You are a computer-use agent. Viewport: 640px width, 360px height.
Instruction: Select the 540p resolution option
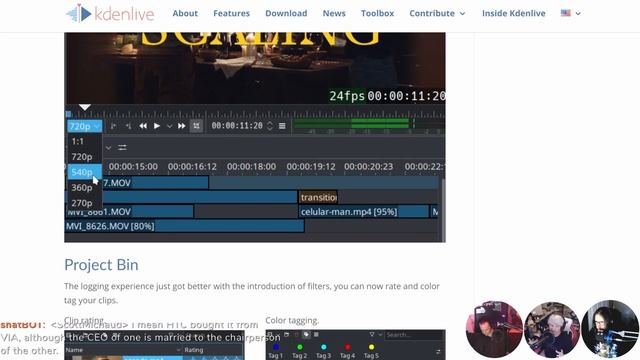click(x=84, y=172)
